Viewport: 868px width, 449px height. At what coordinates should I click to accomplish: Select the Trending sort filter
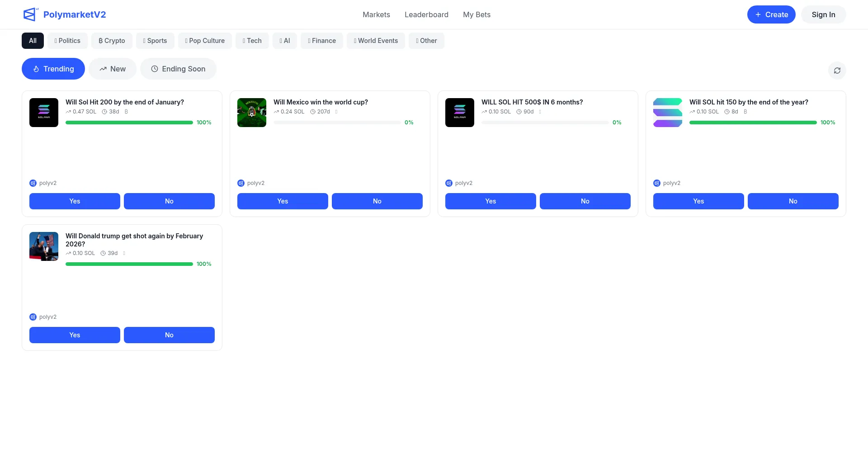point(53,69)
